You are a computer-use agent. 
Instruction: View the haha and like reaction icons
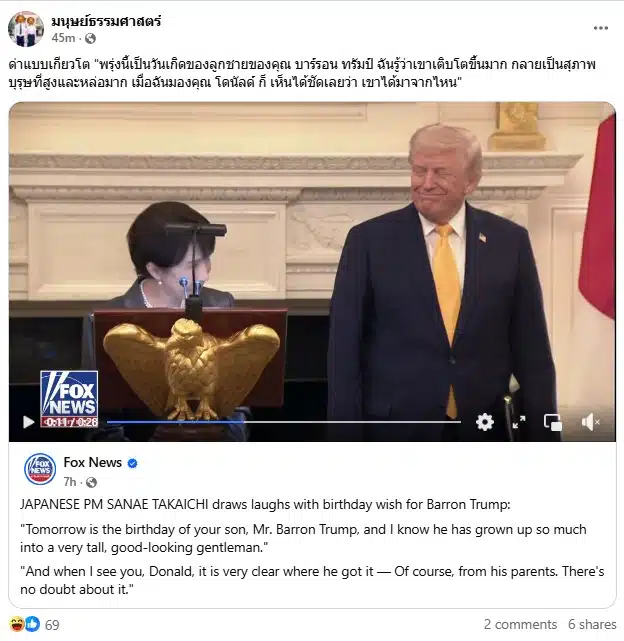click(25, 624)
